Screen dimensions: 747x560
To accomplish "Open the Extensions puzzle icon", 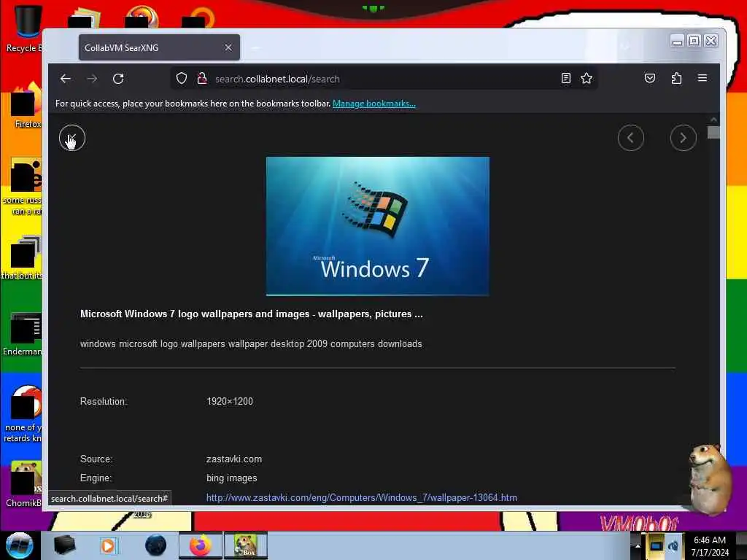I will [676, 79].
